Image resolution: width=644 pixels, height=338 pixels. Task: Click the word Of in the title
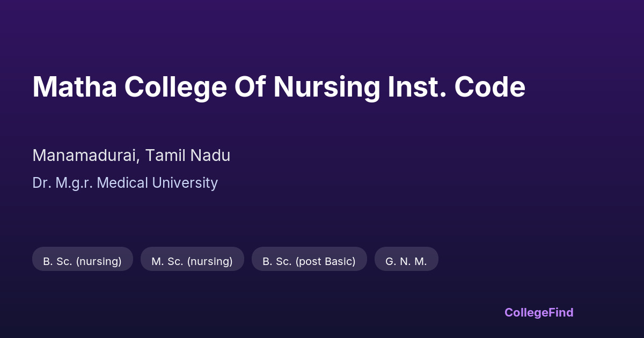[x=250, y=87]
